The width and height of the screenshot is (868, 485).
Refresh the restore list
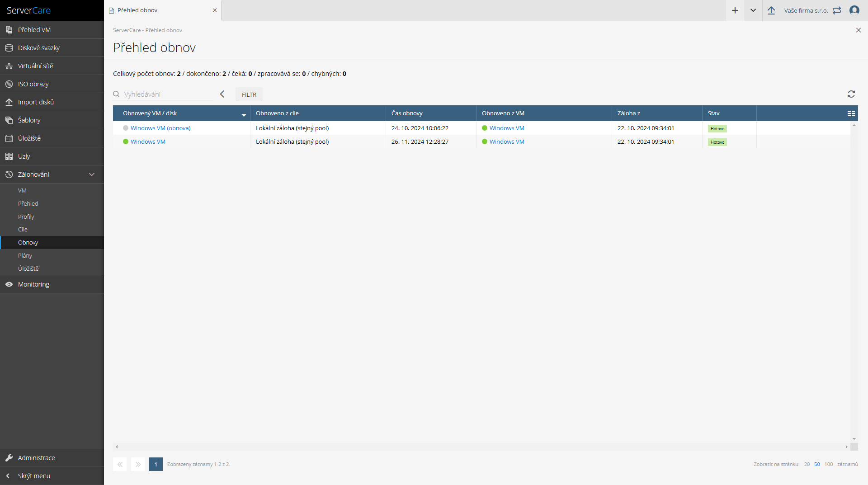(x=851, y=94)
